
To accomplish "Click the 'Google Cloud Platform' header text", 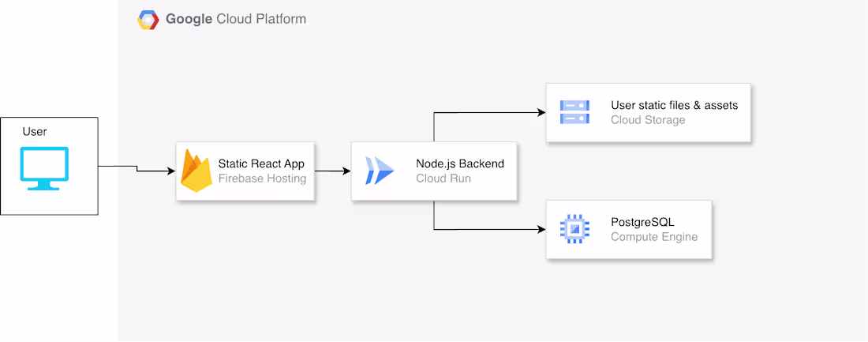I will click(x=236, y=20).
